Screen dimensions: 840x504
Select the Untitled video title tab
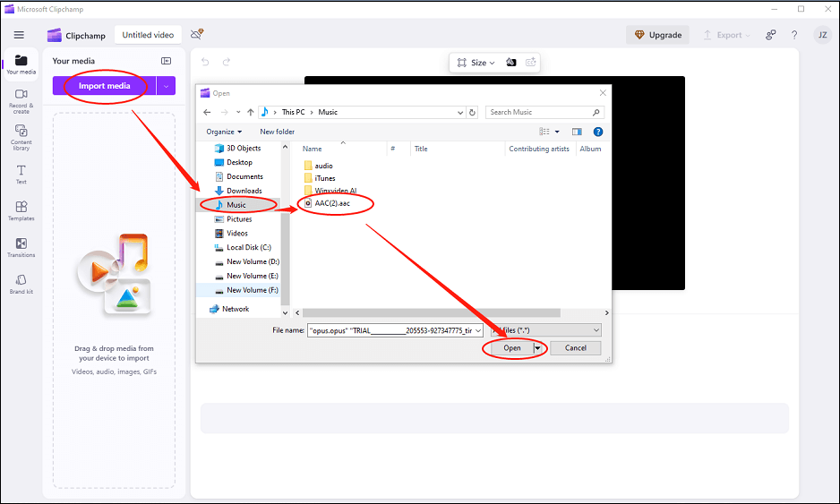(x=148, y=35)
